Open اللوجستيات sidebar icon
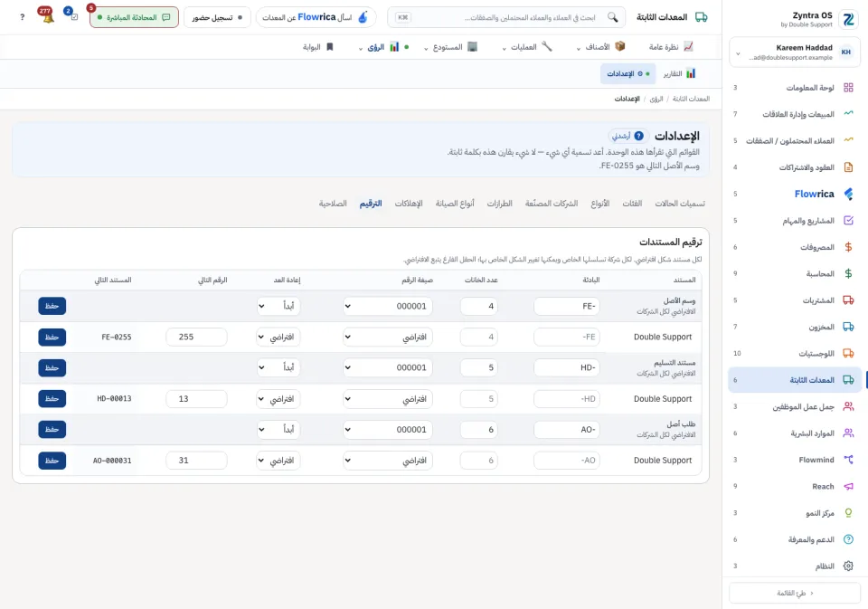 pyautogui.click(x=848, y=354)
